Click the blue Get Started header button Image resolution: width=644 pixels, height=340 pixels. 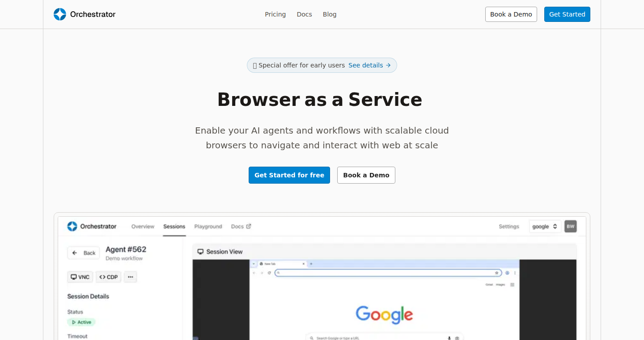click(x=567, y=14)
